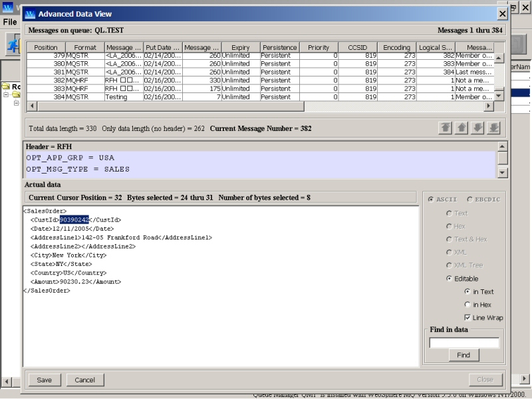Click the Save button
532x399 pixels.
[45, 380]
